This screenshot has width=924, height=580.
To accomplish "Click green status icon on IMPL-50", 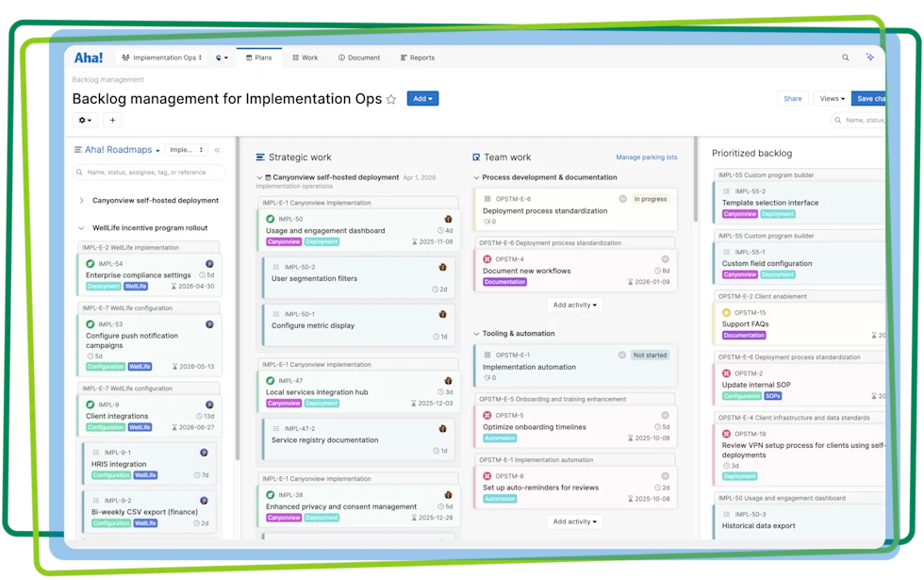I will click(271, 219).
